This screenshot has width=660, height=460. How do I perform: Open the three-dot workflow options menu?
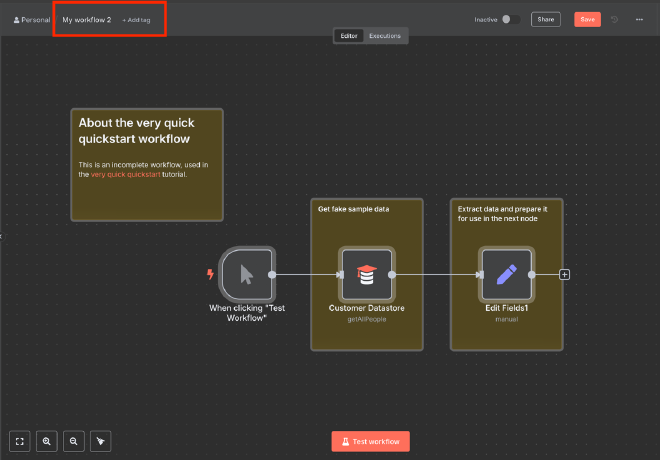point(639,19)
